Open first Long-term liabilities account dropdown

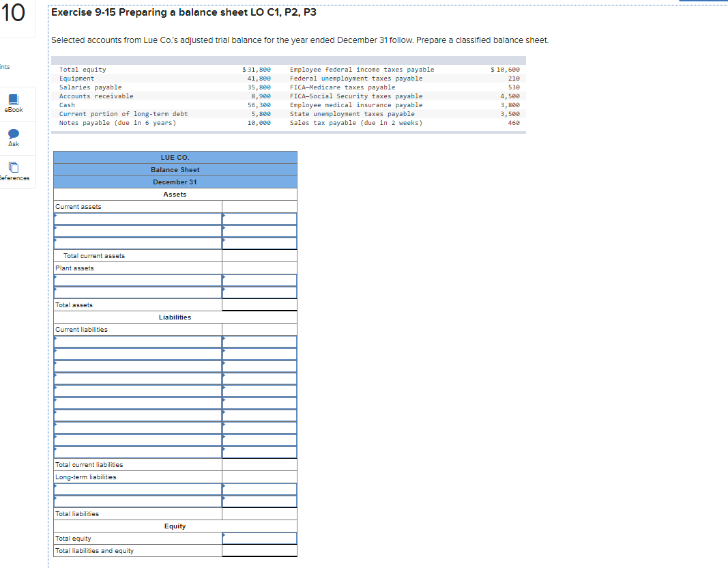coord(136,489)
